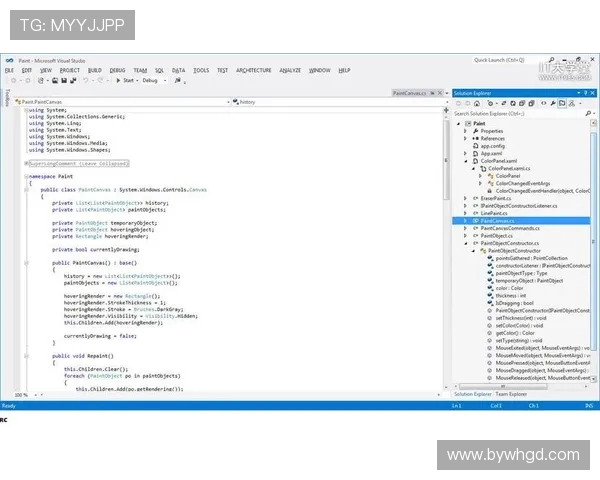This screenshot has height=480, width=600.
Task: Open the EDIT menu
Action: [x=27, y=70]
